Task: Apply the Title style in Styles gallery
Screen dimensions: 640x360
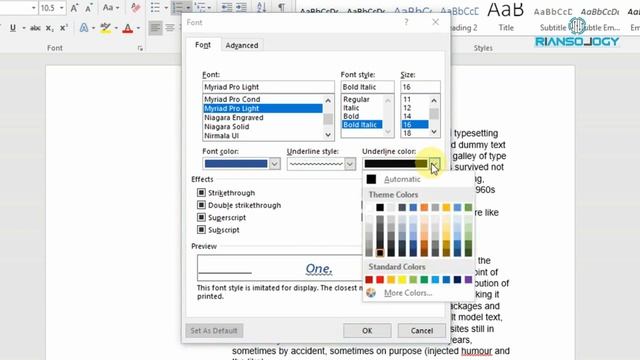Action: 506,16
